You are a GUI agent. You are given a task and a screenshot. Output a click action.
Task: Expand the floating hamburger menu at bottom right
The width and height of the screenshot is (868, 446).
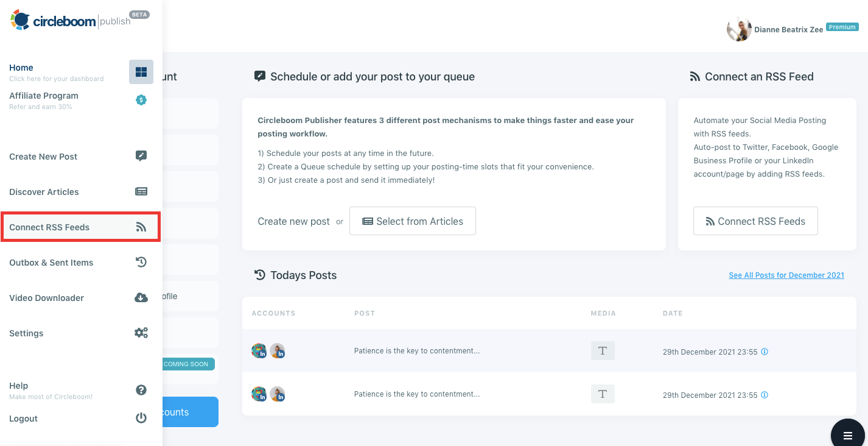847,434
